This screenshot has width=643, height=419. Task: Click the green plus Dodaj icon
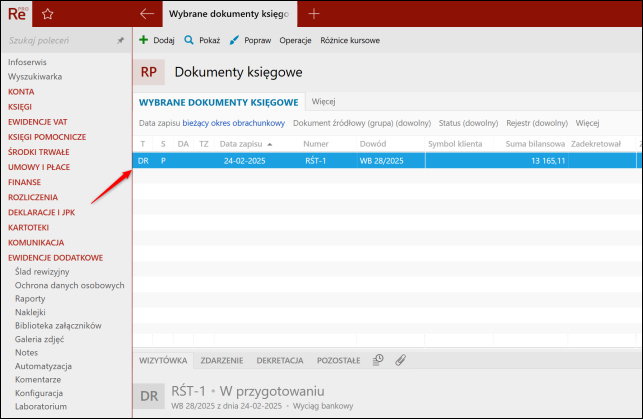coord(144,40)
